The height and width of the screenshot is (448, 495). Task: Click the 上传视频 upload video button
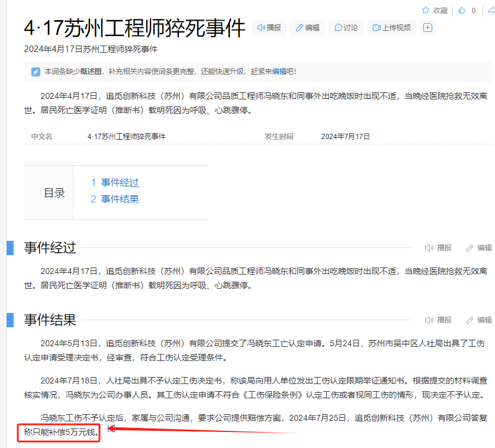[391, 28]
